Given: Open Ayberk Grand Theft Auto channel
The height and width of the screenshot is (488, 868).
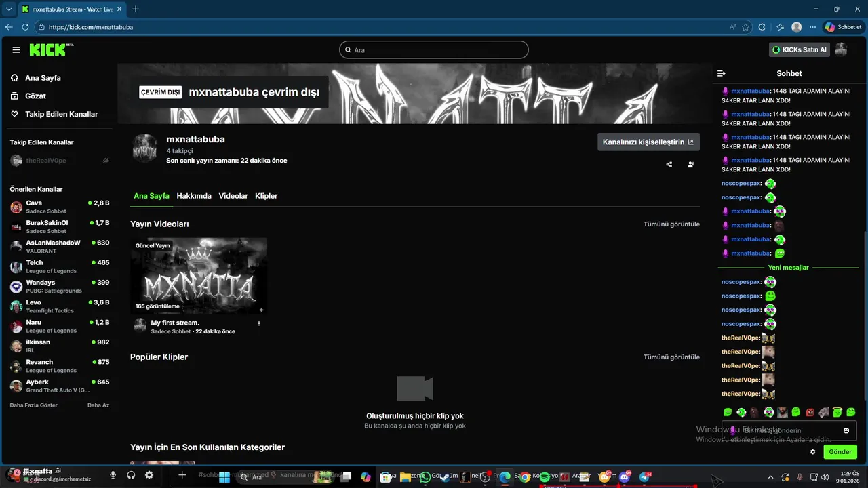Looking at the screenshot, I should pyautogui.click(x=59, y=386).
